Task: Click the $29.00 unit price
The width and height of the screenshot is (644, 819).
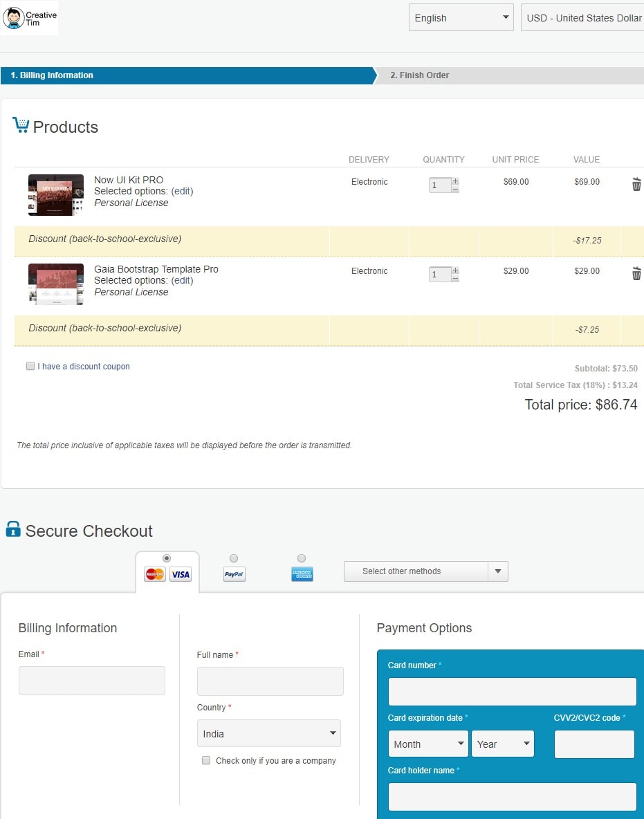Action: tap(516, 271)
